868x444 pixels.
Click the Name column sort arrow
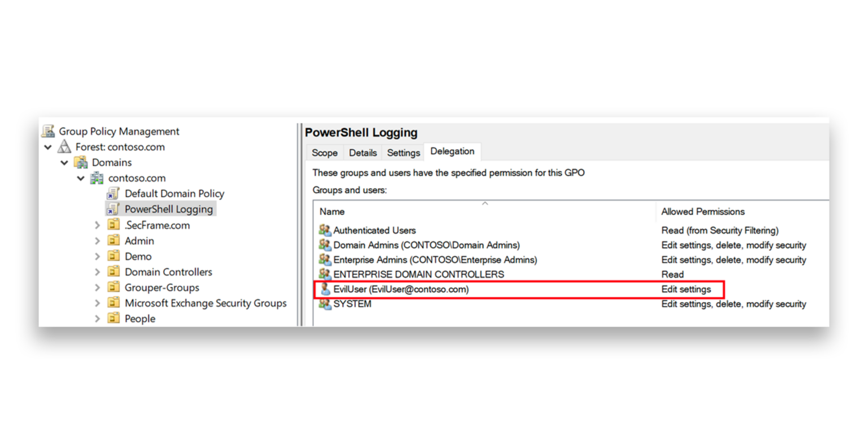click(485, 201)
